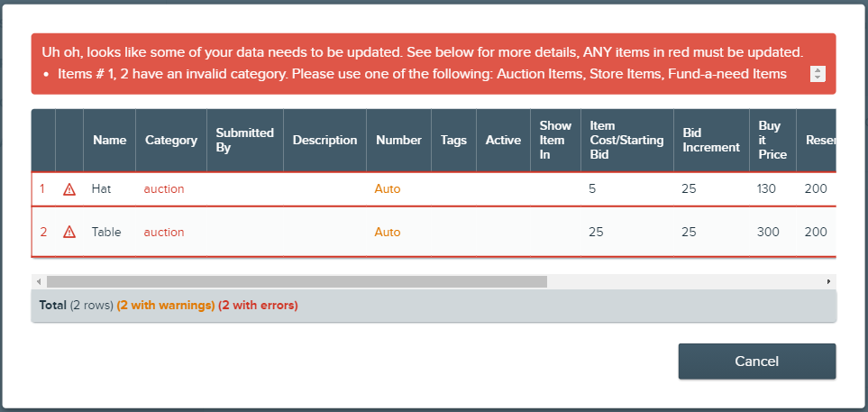Click the 'Total' rows summary label
This screenshot has width=868, height=412.
(x=53, y=305)
